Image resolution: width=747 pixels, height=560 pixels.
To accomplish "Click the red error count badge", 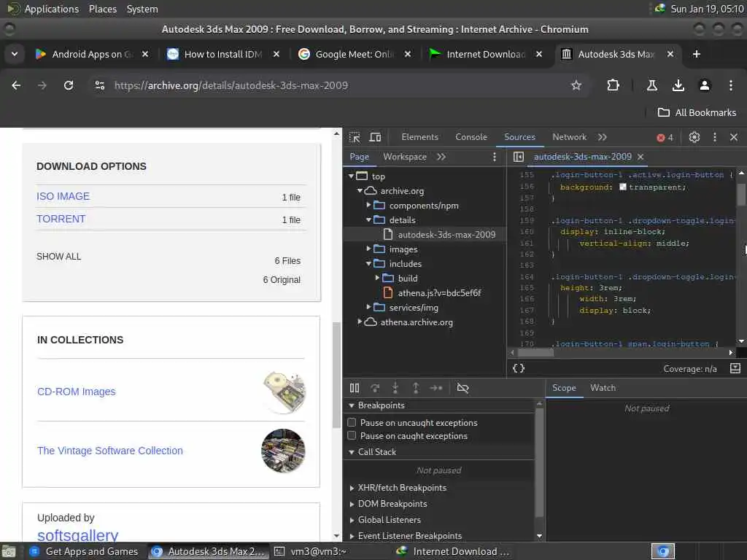I will pyautogui.click(x=665, y=138).
